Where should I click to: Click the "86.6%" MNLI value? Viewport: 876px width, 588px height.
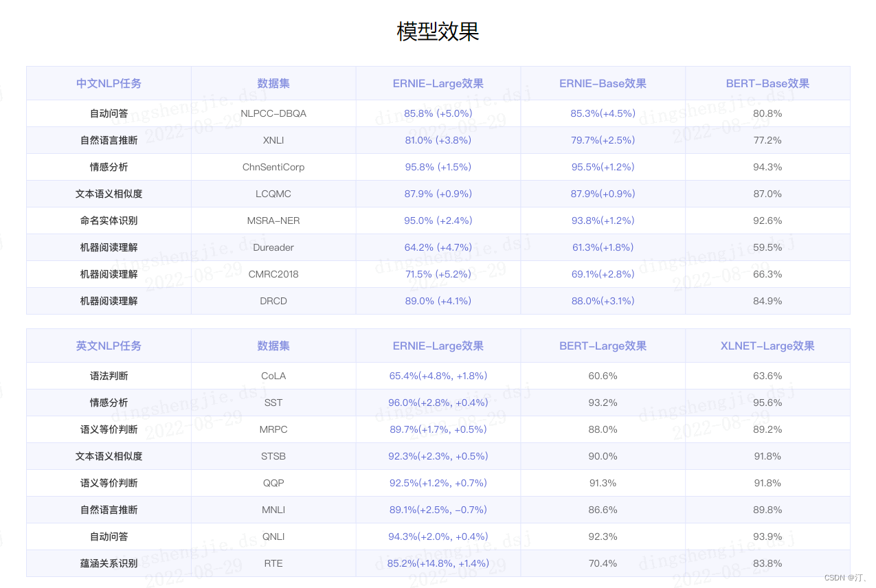tap(603, 510)
